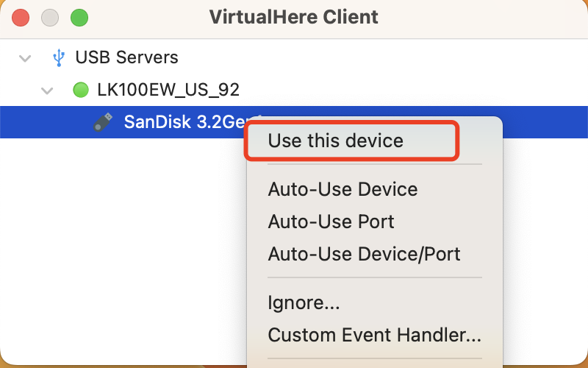Screen dimensions: 588x368
Task: Collapse the USB Servers tree node
Action: pos(26,57)
